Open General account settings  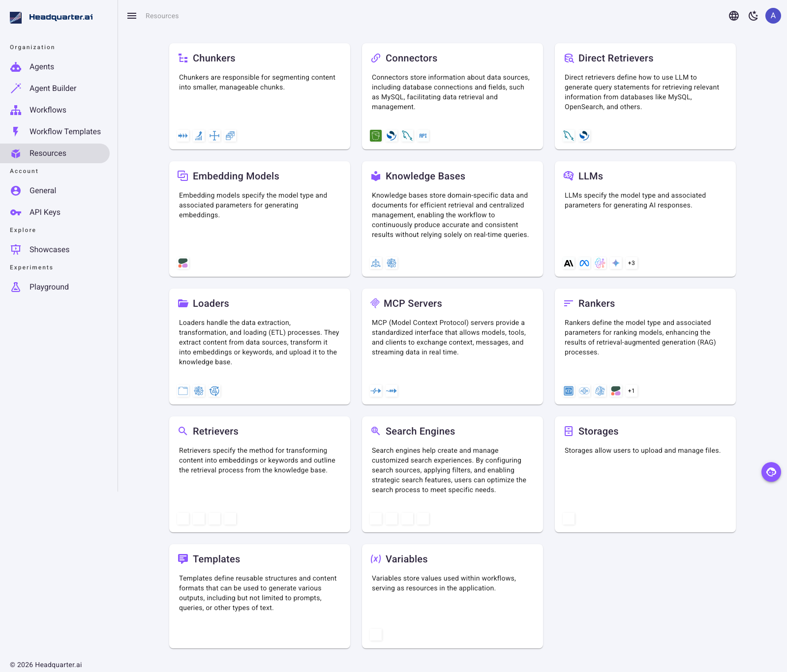(55, 191)
